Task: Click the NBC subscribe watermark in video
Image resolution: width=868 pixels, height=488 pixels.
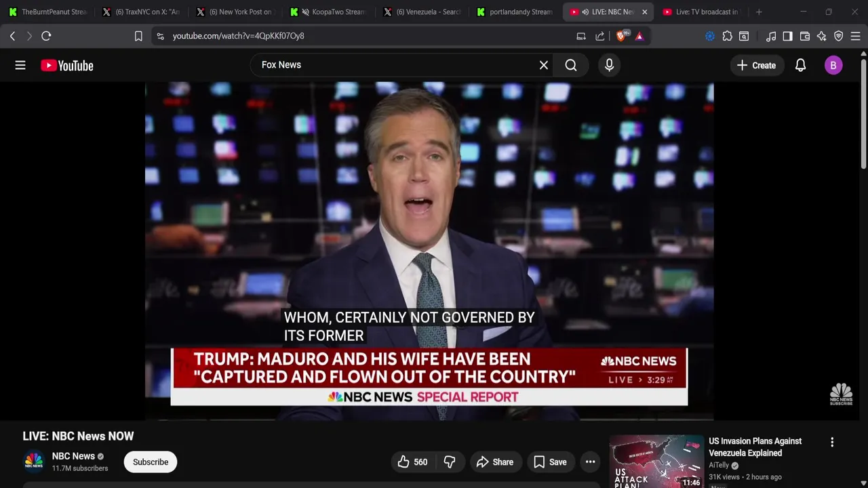Action: click(x=841, y=394)
